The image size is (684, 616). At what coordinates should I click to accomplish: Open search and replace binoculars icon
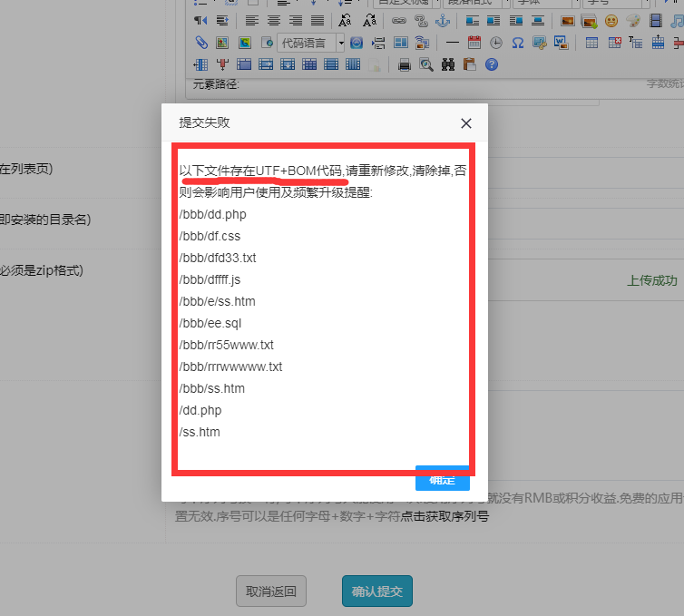click(x=448, y=64)
